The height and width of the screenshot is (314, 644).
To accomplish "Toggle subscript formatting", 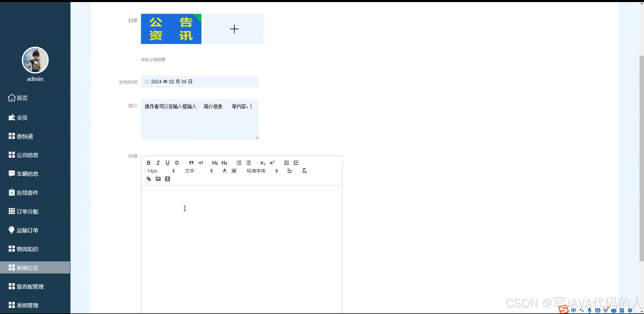I will coord(262,163).
